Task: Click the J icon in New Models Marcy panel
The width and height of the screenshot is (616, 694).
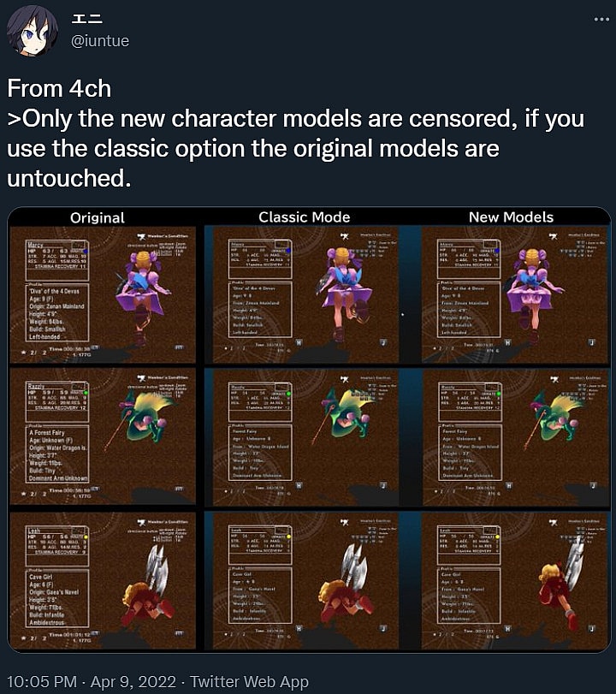Action: [x=592, y=342]
